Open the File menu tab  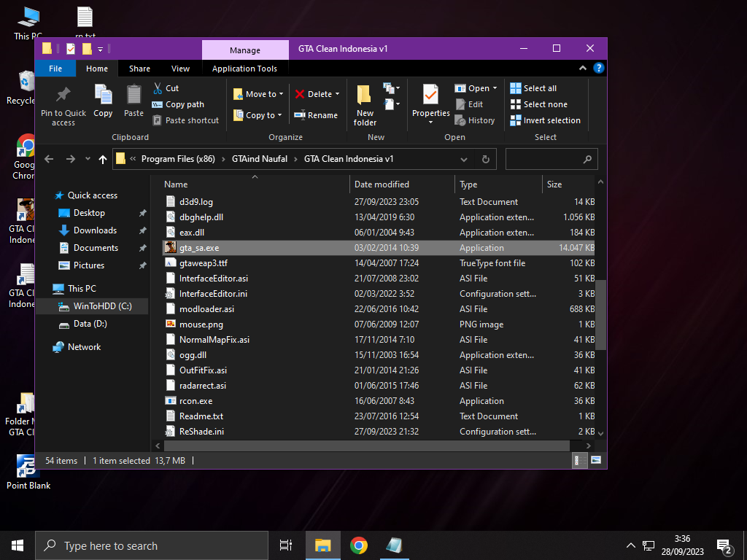55,69
